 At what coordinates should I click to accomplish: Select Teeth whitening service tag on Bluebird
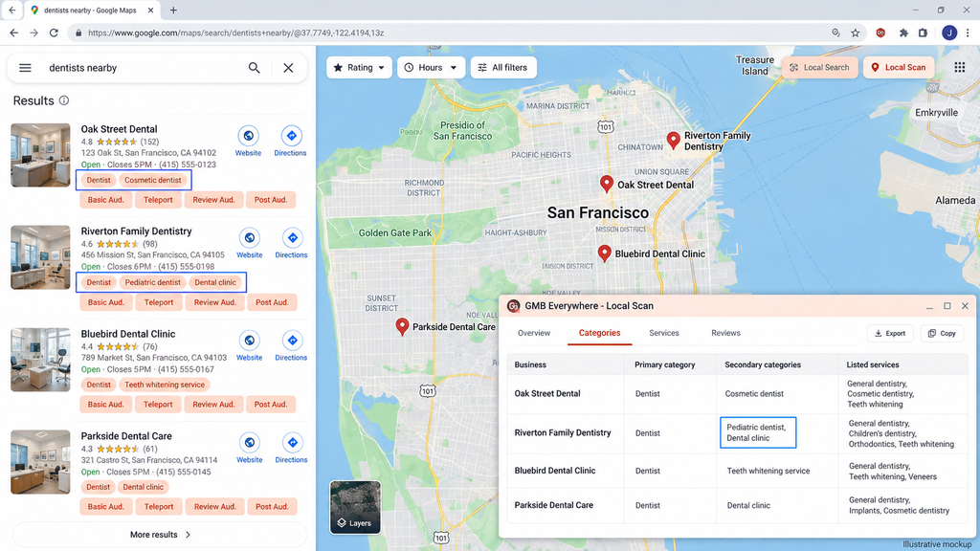(x=165, y=385)
